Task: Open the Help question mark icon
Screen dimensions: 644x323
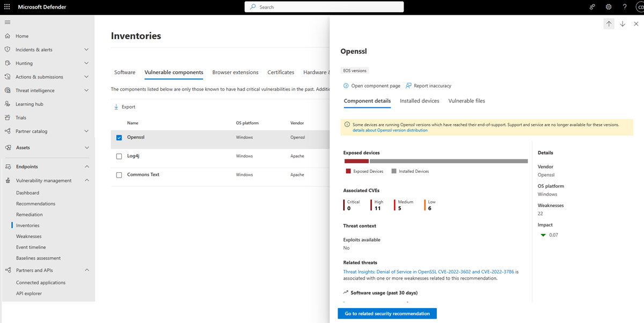Action: (625, 7)
